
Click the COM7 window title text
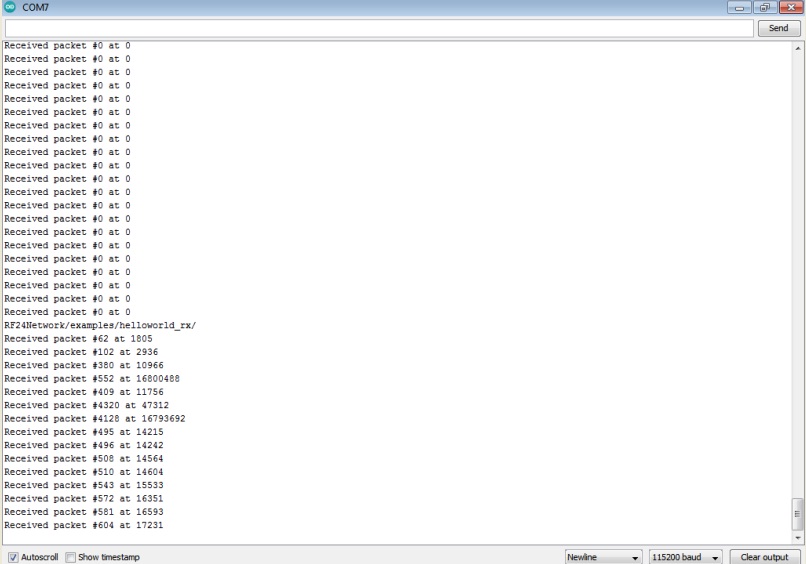tap(35, 8)
